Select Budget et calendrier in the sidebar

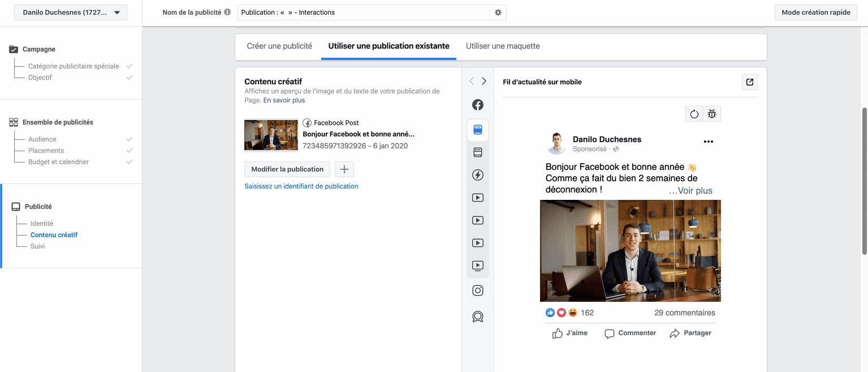pyautogui.click(x=58, y=162)
